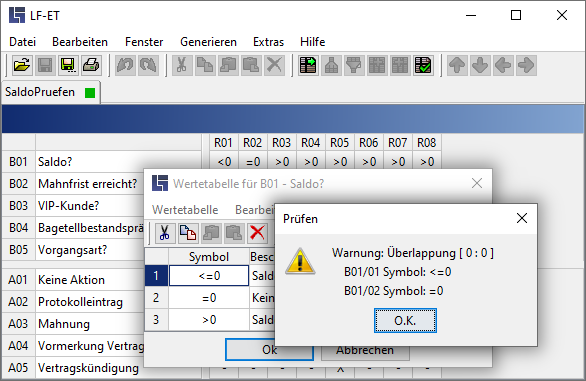The image size is (586, 381).
Task: Click the table icon with green arrow
Action: (x=308, y=65)
